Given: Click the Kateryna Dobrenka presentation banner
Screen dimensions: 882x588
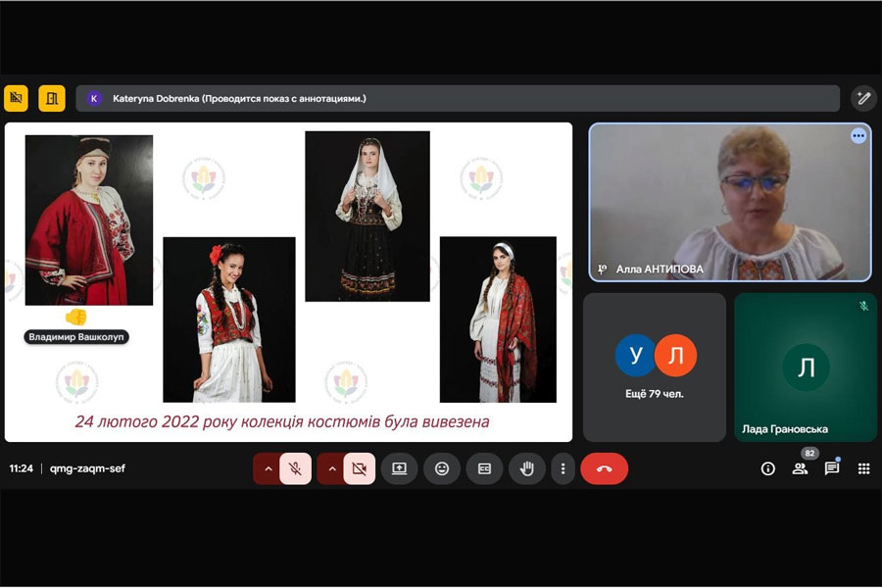Looking at the screenshot, I should click(x=458, y=98).
